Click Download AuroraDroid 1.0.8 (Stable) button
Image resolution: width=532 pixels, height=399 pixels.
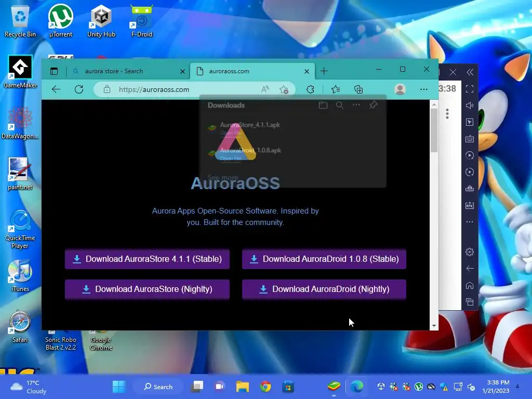point(324,259)
